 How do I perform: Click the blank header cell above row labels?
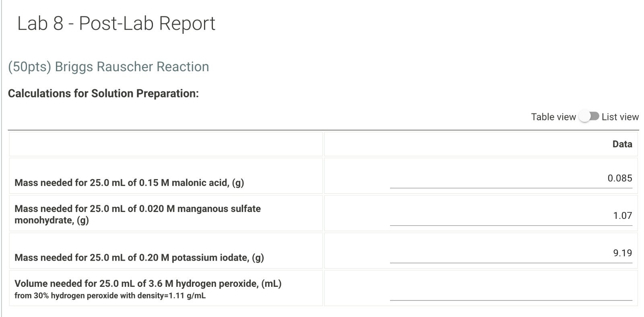[165, 144]
